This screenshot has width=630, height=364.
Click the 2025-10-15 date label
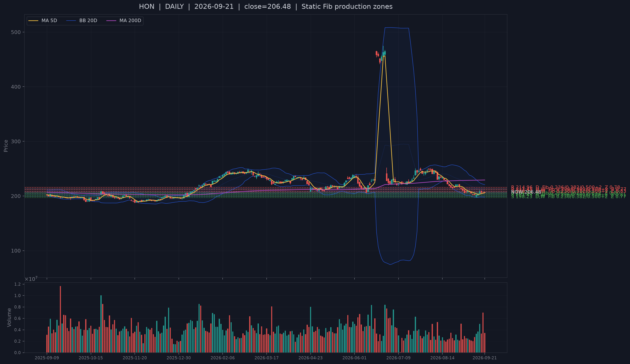coord(91,358)
